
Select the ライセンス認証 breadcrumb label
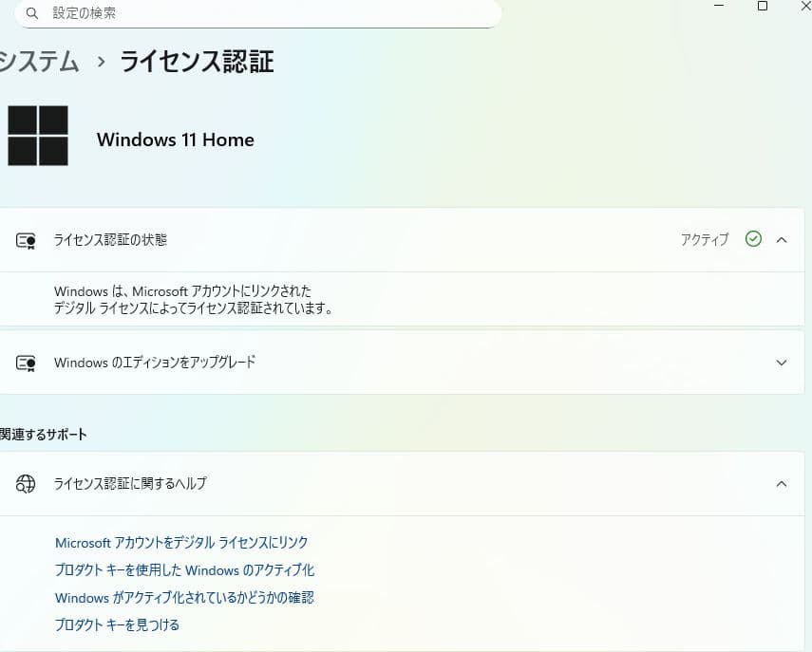195,62
